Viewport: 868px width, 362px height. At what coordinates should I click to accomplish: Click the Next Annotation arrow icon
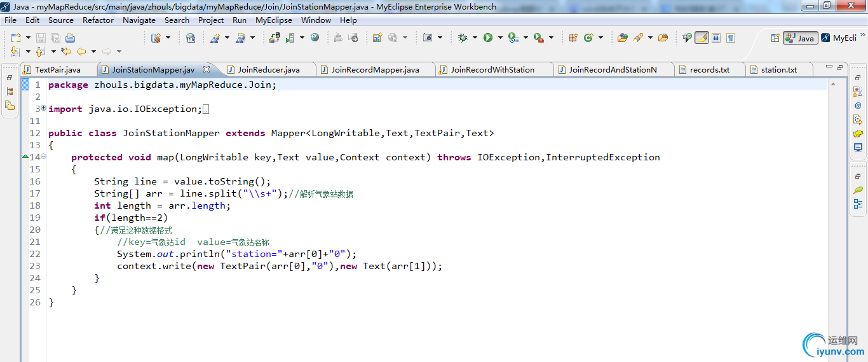point(15,52)
